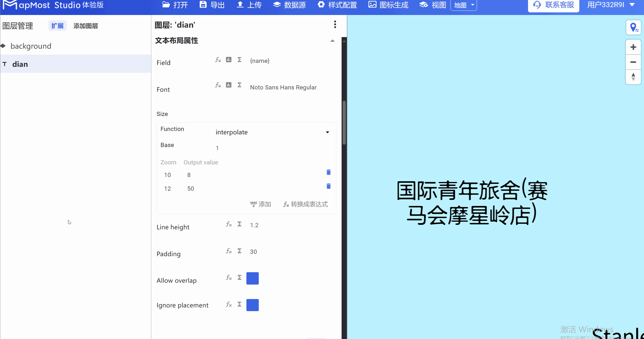The height and width of the screenshot is (339, 644).
Task: Collapse the 文本布局属性 section
Action: click(332, 41)
